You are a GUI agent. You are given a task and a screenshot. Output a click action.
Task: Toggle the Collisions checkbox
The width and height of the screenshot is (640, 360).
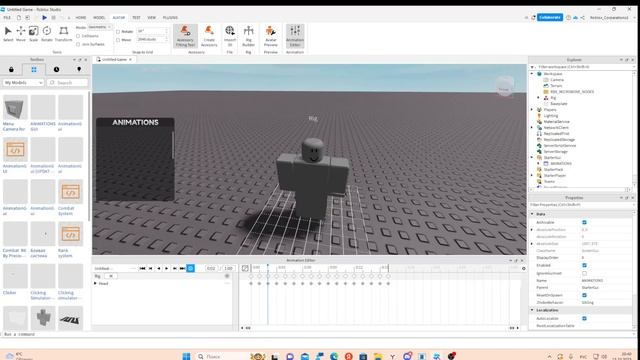(78, 36)
